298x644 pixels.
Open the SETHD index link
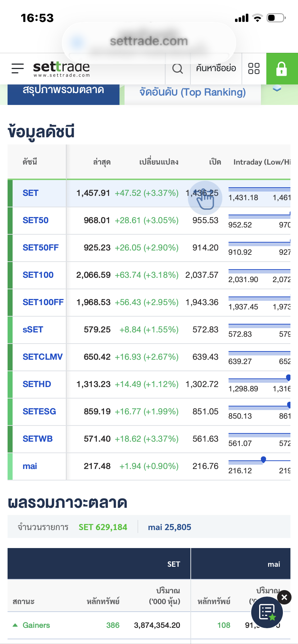(37, 384)
